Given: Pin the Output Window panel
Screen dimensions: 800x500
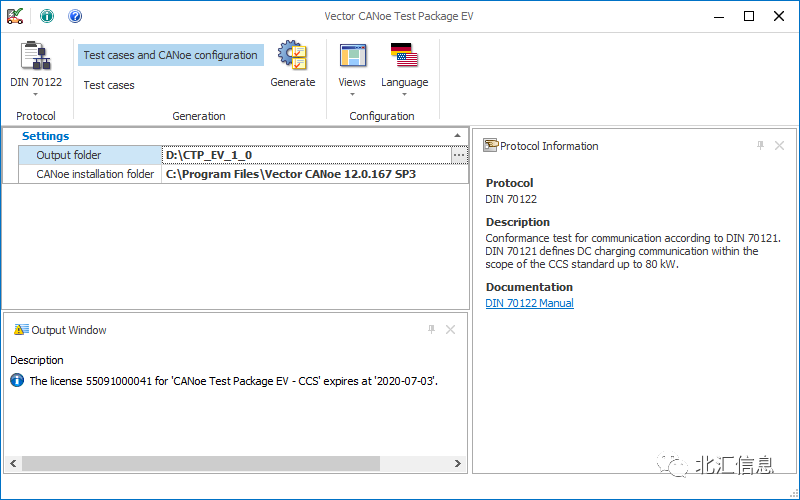Looking at the screenshot, I should coord(431,330).
